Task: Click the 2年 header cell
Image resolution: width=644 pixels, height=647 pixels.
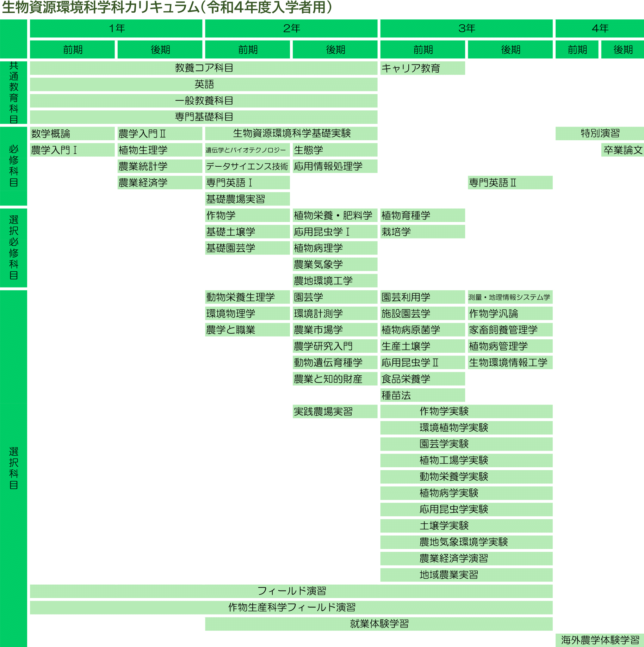Action: pyautogui.click(x=291, y=29)
